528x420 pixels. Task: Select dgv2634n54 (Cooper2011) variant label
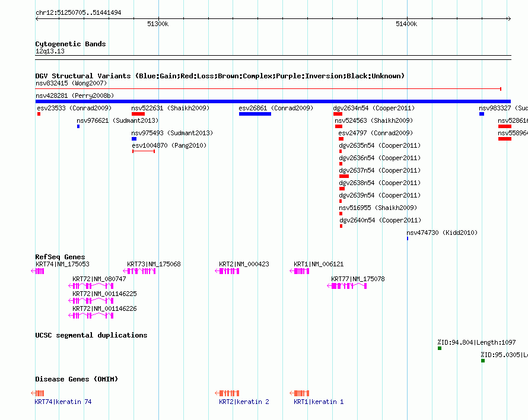click(x=374, y=108)
